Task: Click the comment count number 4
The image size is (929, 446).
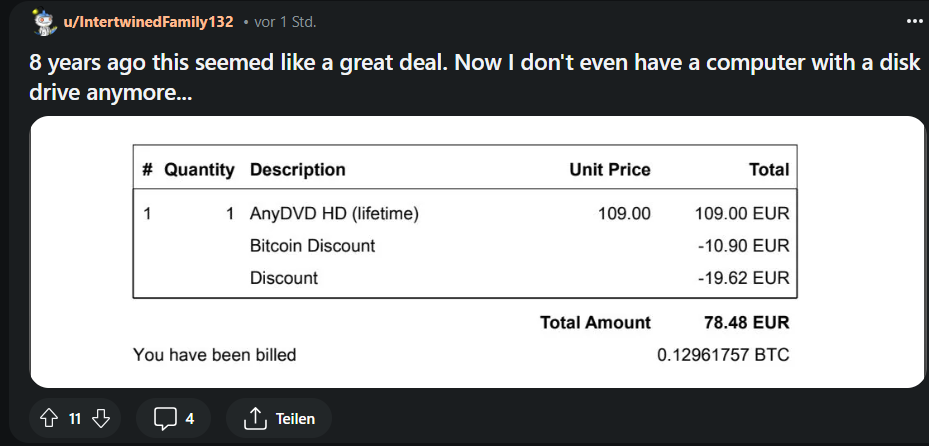Action: [189, 419]
